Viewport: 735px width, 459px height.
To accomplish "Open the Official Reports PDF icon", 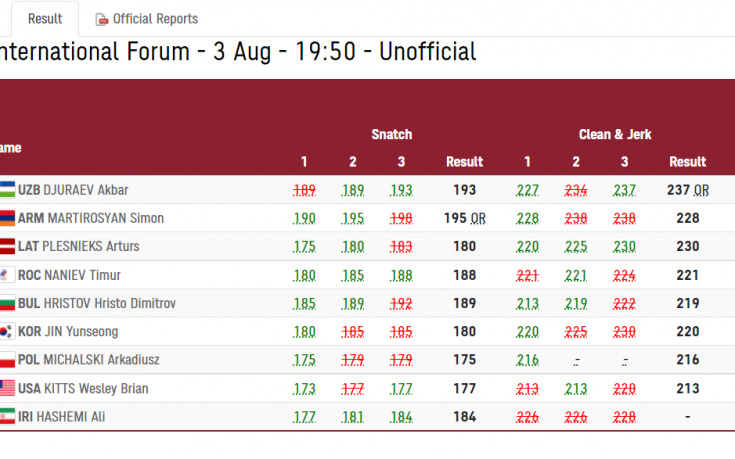I will (102, 19).
